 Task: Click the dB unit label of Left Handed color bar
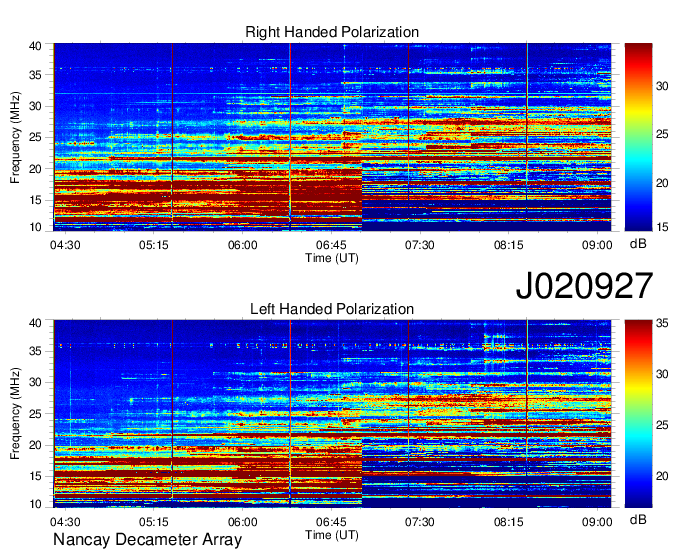[x=638, y=519]
